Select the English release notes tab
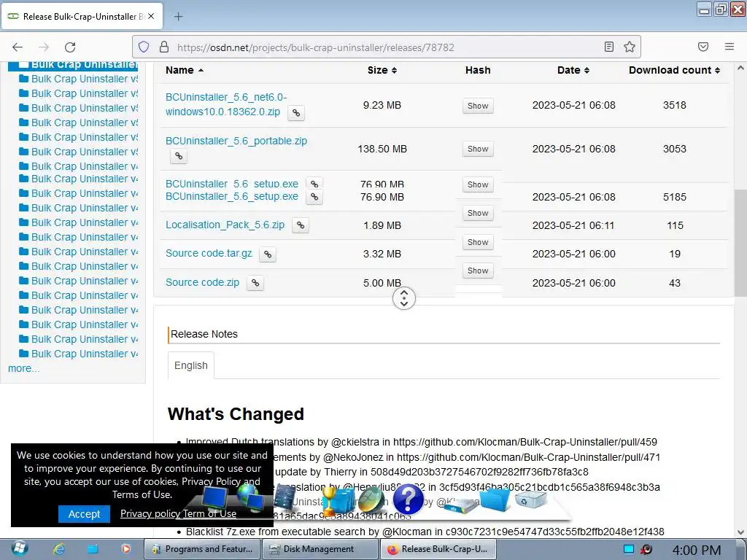Image resolution: width=747 pixels, height=560 pixels. (191, 365)
